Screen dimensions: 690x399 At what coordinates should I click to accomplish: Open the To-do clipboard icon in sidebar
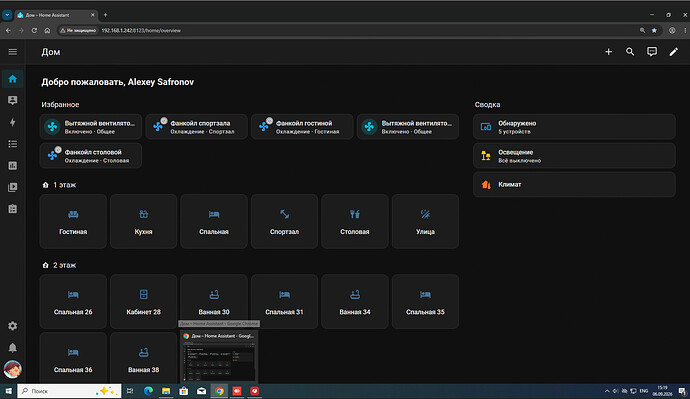point(12,209)
